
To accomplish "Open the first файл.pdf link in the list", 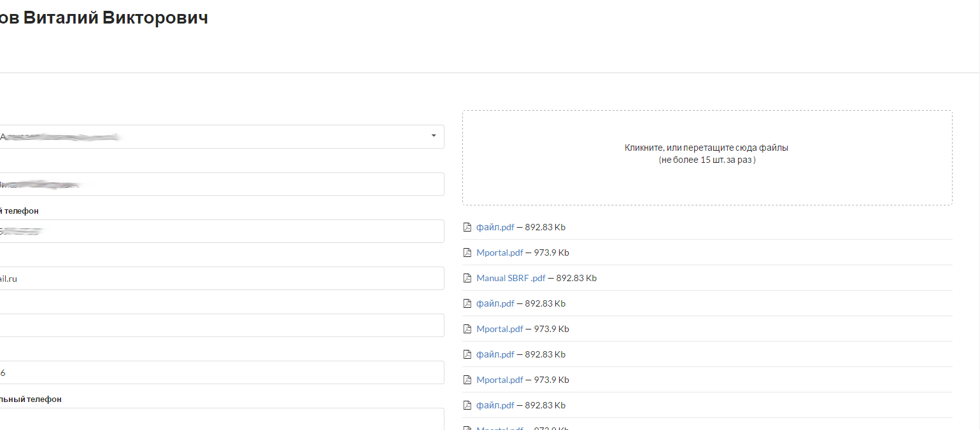I will pos(495,227).
